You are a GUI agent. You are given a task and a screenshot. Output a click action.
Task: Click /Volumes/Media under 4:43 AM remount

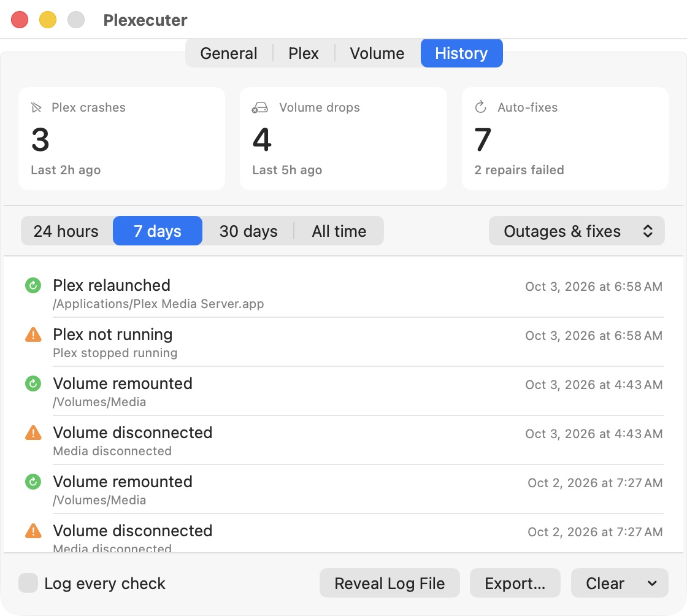99,402
